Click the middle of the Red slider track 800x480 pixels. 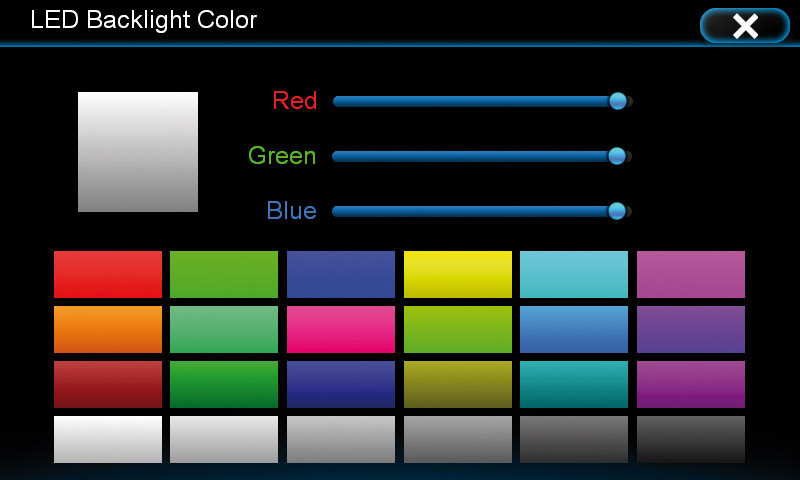(483, 101)
